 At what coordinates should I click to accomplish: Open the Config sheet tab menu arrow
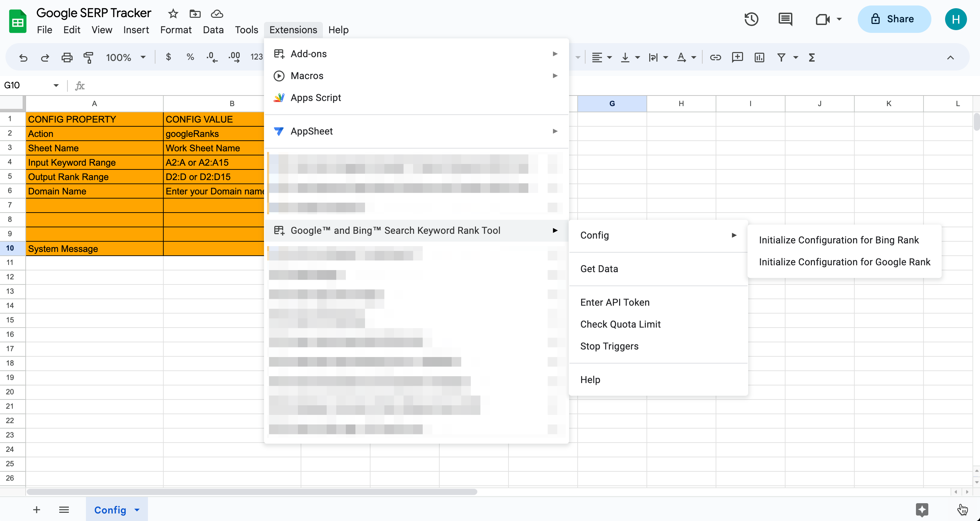[137, 510]
